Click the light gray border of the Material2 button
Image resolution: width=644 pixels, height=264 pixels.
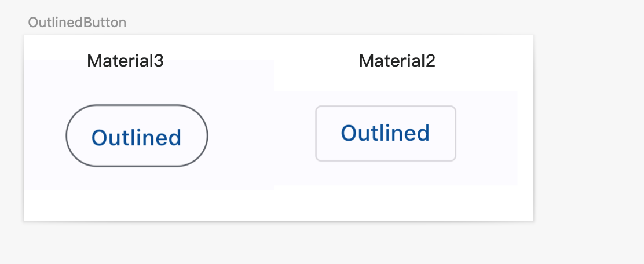[386, 107]
